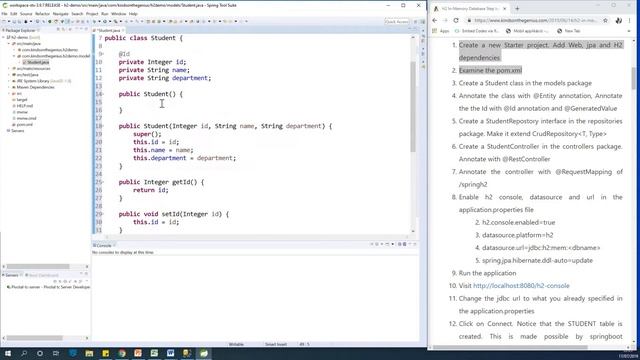Close the H2 In-Memory Database browser tab

pos(504,9)
